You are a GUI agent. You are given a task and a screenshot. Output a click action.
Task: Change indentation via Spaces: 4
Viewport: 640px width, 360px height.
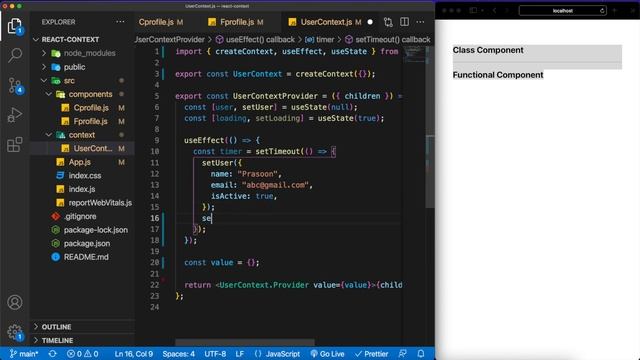tap(178, 354)
